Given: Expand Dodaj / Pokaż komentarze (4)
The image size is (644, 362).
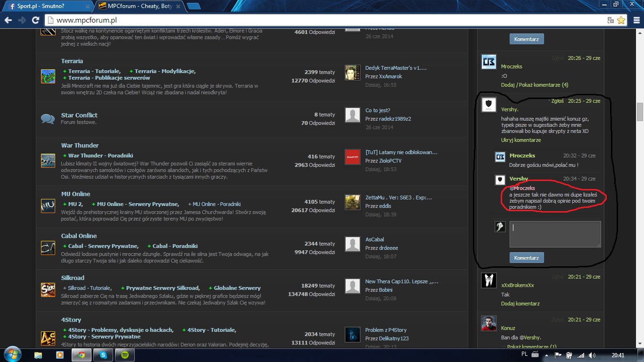Looking at the screenshot, I should pos(535,85).
